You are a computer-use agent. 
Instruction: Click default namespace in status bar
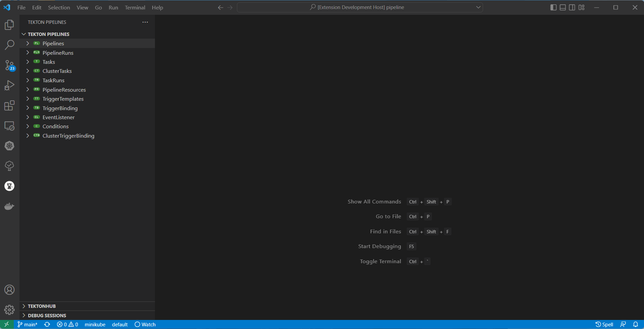[x=120, y=324]
